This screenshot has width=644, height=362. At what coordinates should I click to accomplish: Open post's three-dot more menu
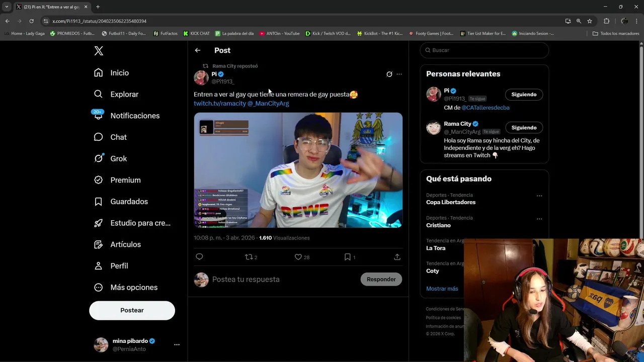pyautogui.click(x=399, y=74)
